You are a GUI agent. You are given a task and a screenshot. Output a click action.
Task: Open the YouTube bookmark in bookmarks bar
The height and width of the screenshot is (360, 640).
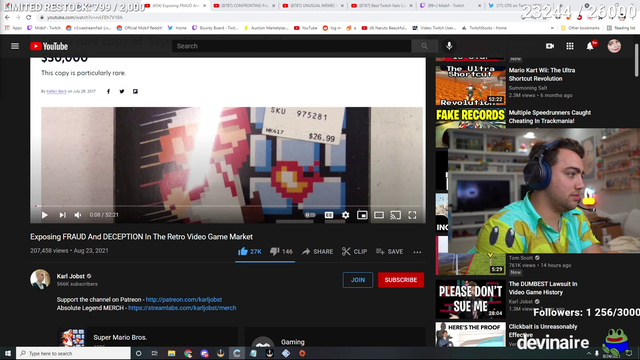pyautogui.click(x=305, y=28)
